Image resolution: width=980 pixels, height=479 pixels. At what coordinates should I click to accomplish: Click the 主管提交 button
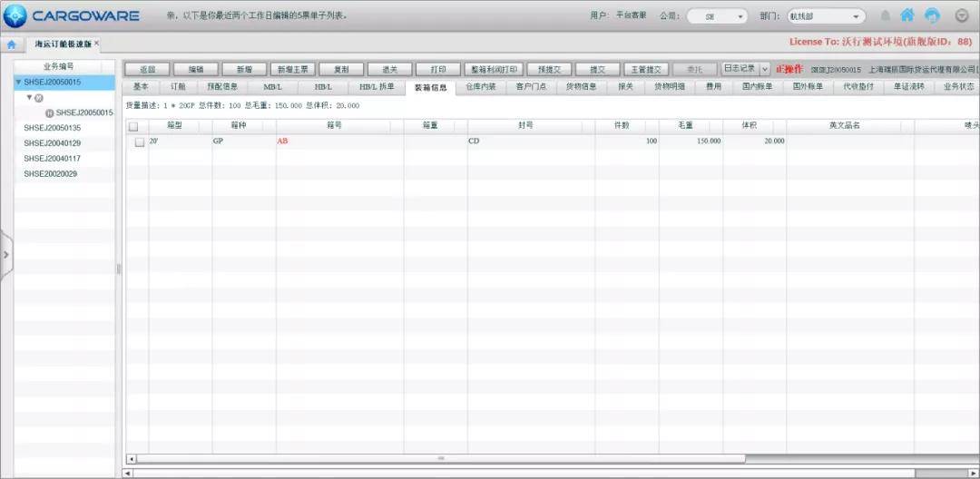pyautogui.click(x=646, y=69)
